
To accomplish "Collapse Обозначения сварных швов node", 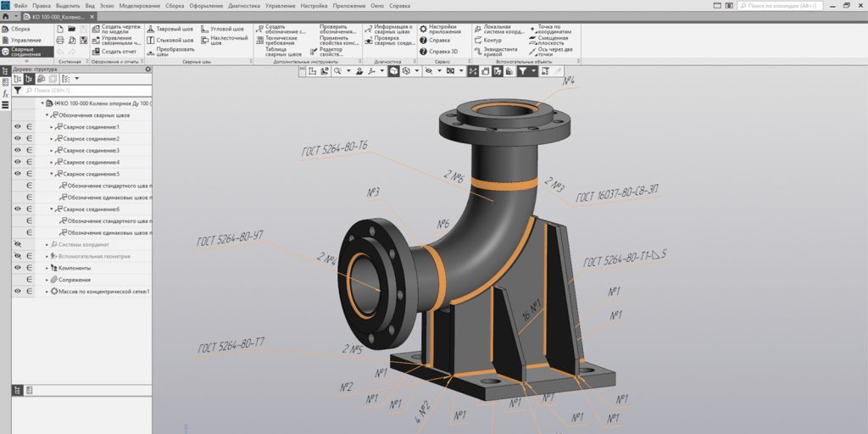I will pyautogui.click(x=47, y=115).
